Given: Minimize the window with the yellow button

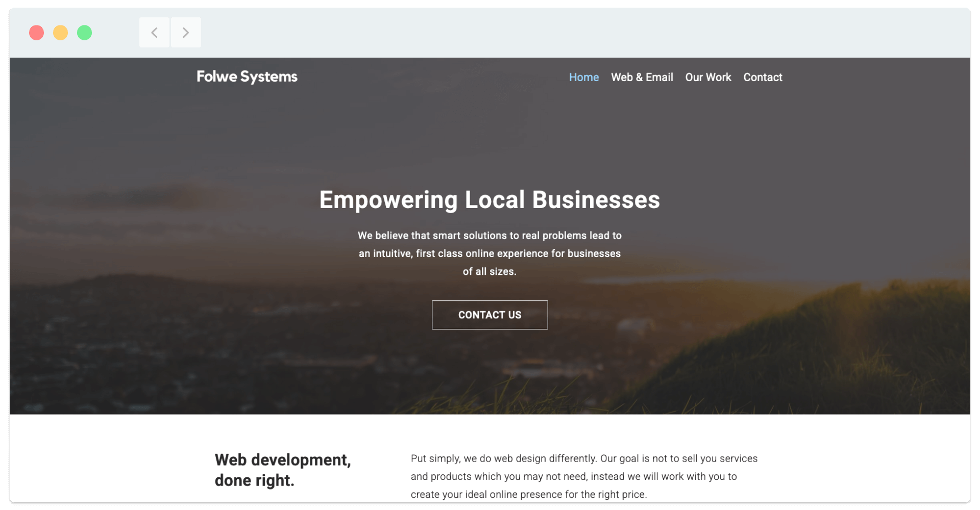Looking at the screenshot, I should (x=60, y=33).
